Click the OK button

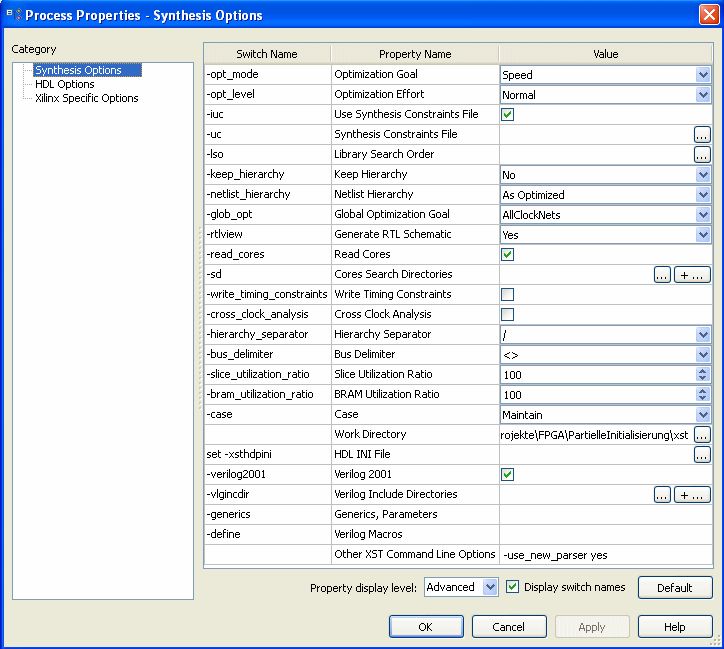click(425, 627)
